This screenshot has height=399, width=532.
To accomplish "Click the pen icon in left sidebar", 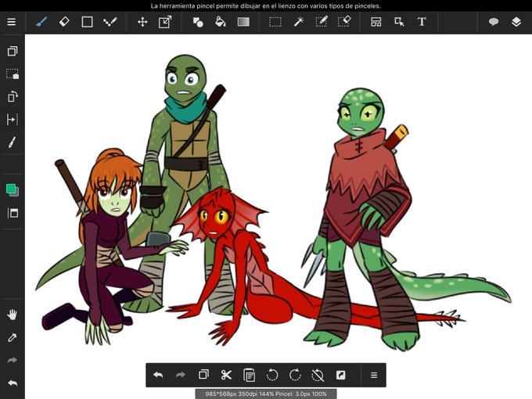I will (13, 142).
